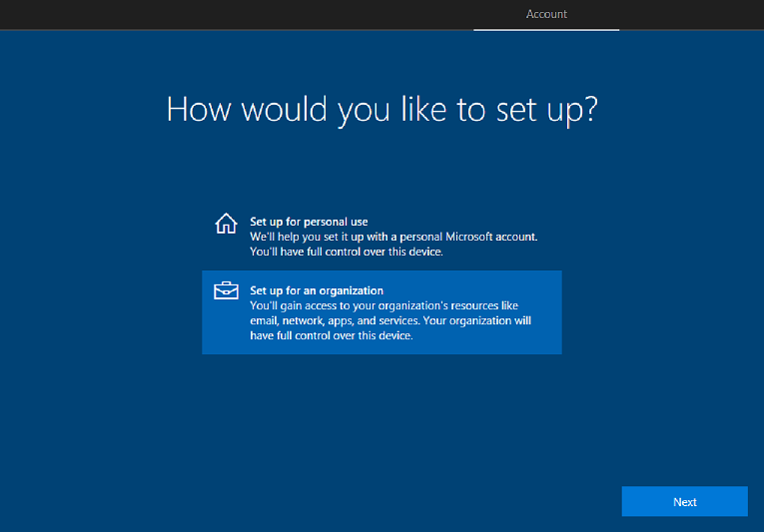Click the house icon for personal use
This screenshot has height=532, width=764.
tap(227, 224)
